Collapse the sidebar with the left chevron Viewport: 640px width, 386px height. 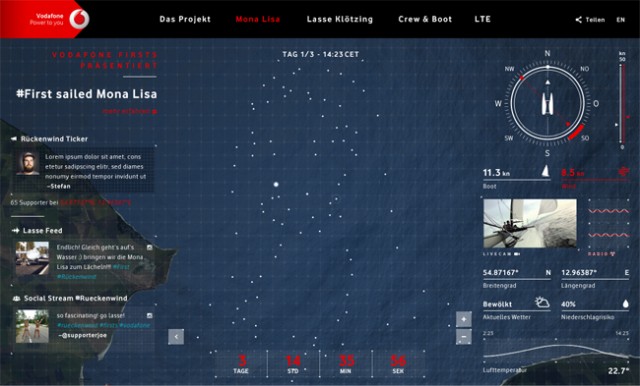(176, 337)
